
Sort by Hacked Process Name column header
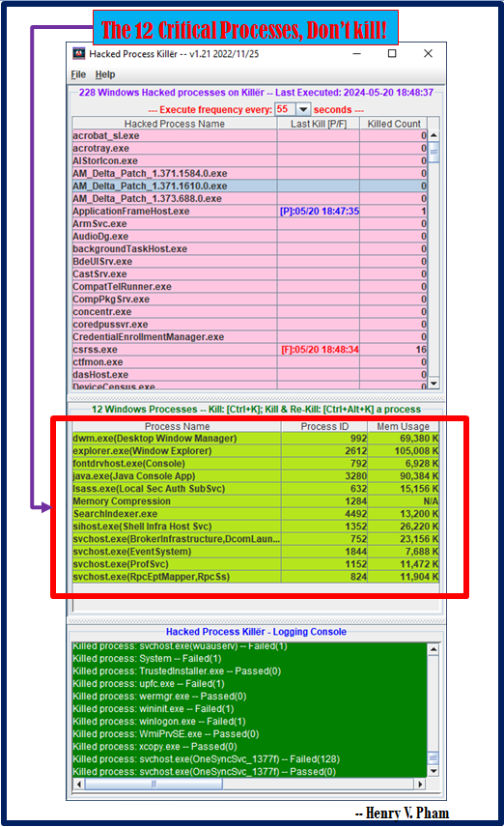click(x=175, y=124)
